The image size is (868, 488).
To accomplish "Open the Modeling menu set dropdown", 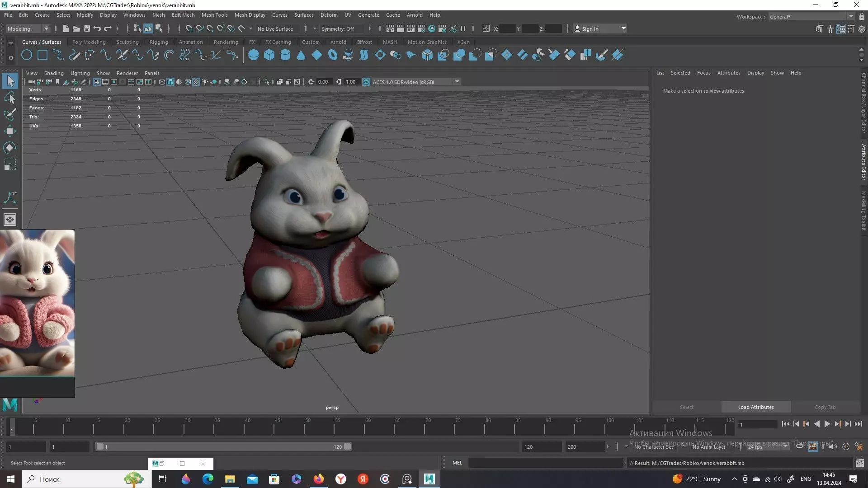I will (28, 28).
